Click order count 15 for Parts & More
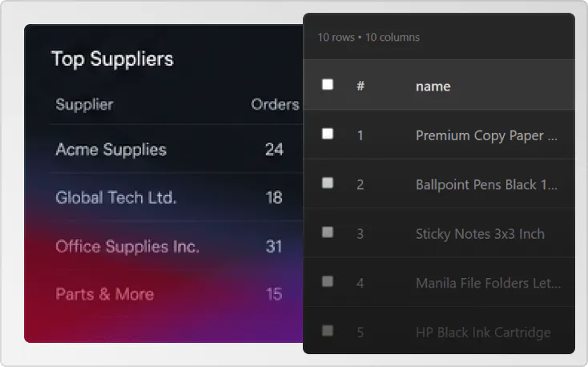 point(274,294)
